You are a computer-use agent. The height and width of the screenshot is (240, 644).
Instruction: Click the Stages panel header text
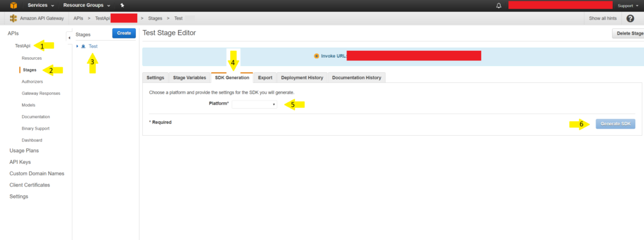tap(83, 35)
